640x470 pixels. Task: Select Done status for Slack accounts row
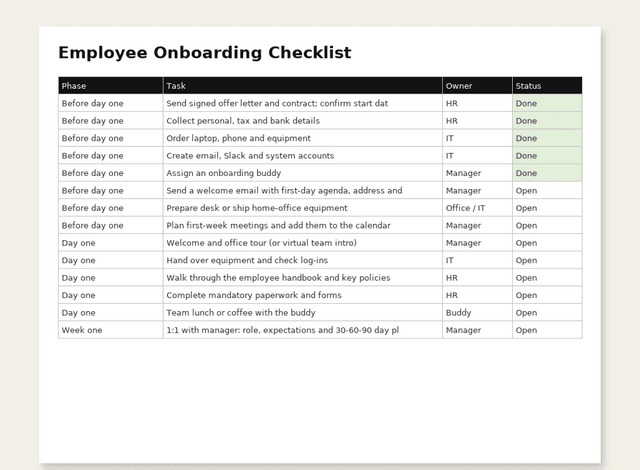(x=547, y=155)
